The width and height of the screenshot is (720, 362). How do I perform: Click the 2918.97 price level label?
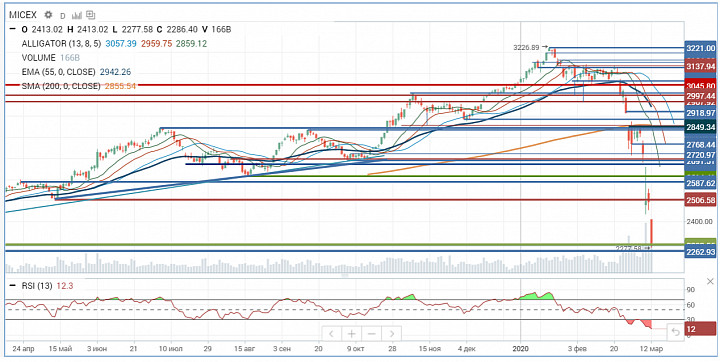coord(700,113)
